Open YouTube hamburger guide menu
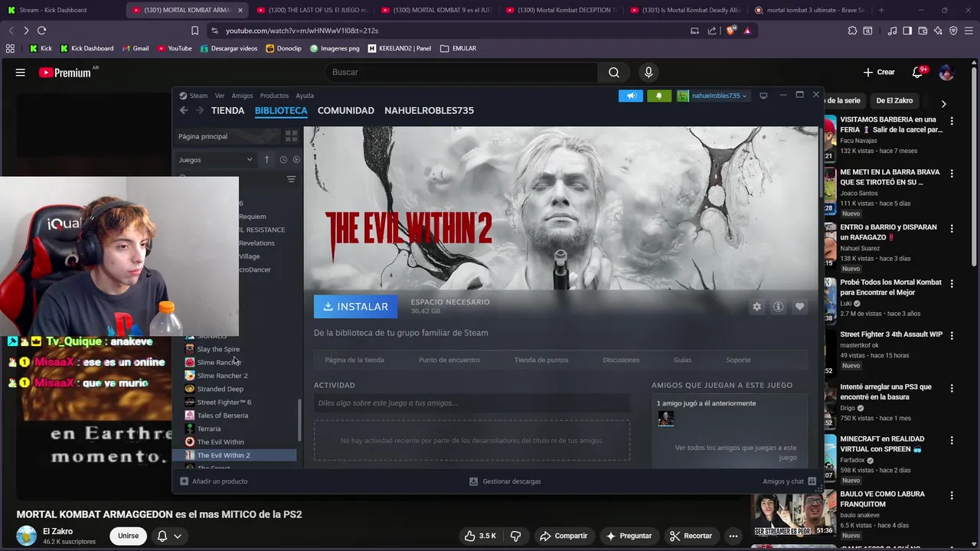 coord(21,72)
